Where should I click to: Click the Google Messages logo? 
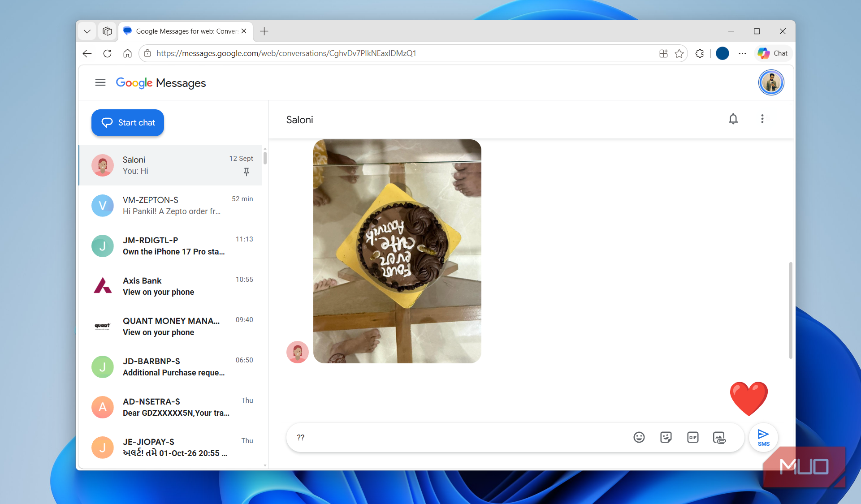point(161,83)
